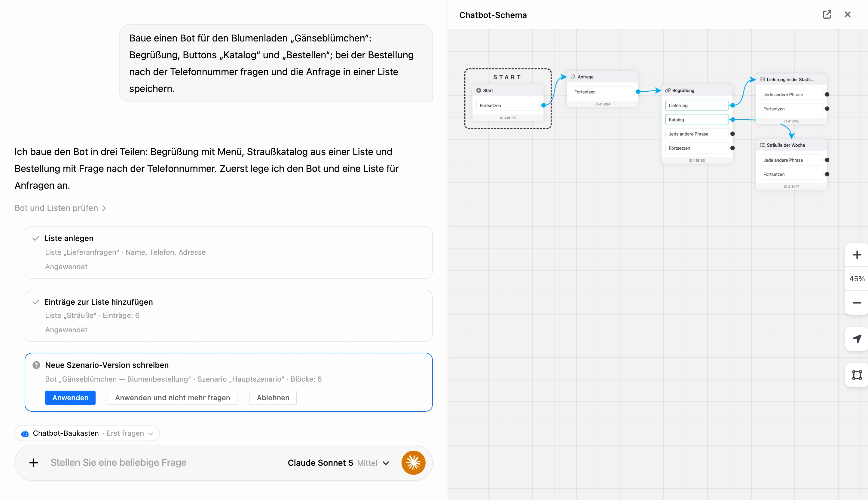The height and width of the screenshot is (500, 868).
Task: Click the ID 418193 label
Action: pyautogui.click(x=697, y=160)
